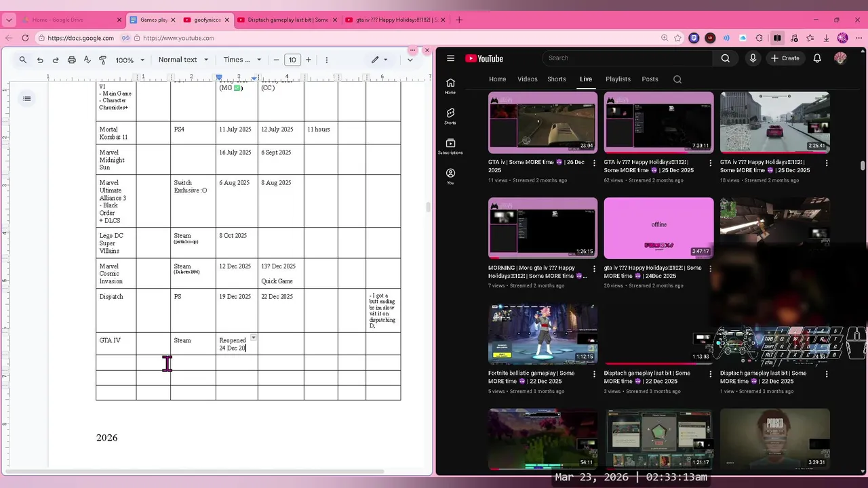868x488 pixels.
Task: Toggle the split screen button in browser toolbar
Action: pyautogui.click(x=777, y=38)
